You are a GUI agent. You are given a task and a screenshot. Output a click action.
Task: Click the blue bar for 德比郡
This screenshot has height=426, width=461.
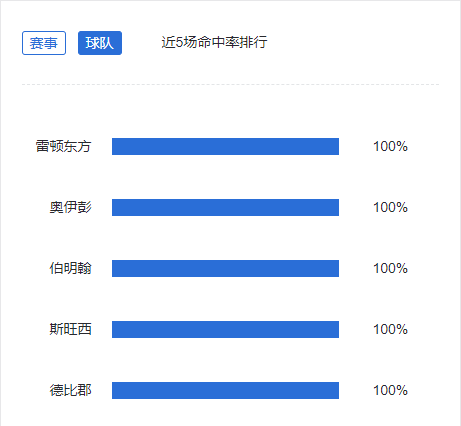(x=225, y=390)
